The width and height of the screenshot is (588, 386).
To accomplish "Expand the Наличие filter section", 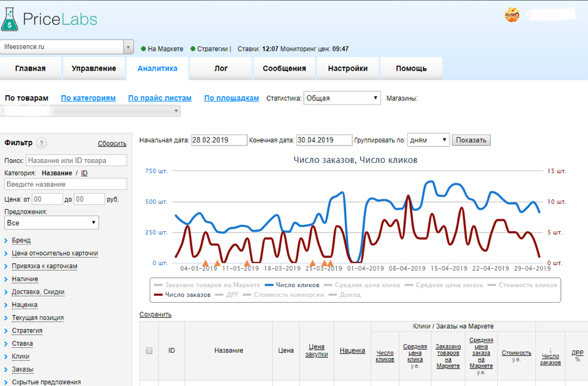I will pyautogui.click(x=24, y=279).
